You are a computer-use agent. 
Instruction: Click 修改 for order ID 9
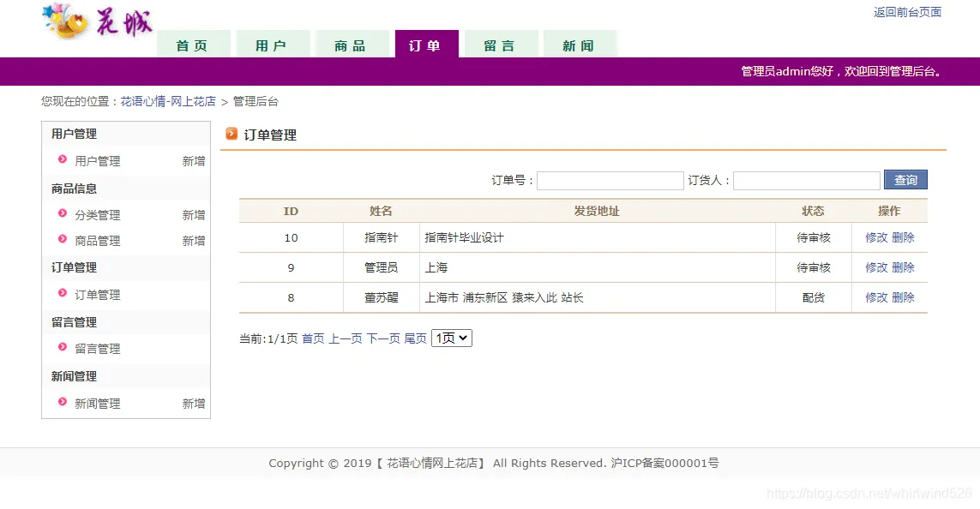click(876, 267)
